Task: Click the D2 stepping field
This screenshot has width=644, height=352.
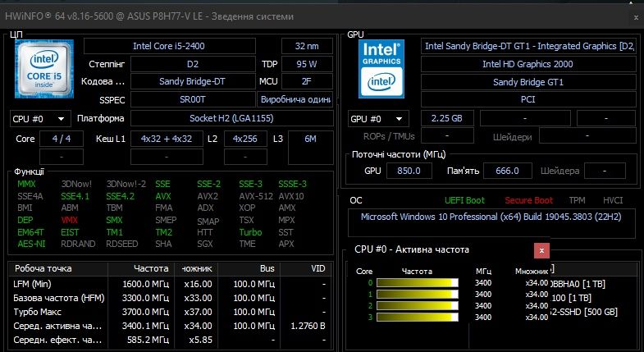Action: tap(193, 64)
